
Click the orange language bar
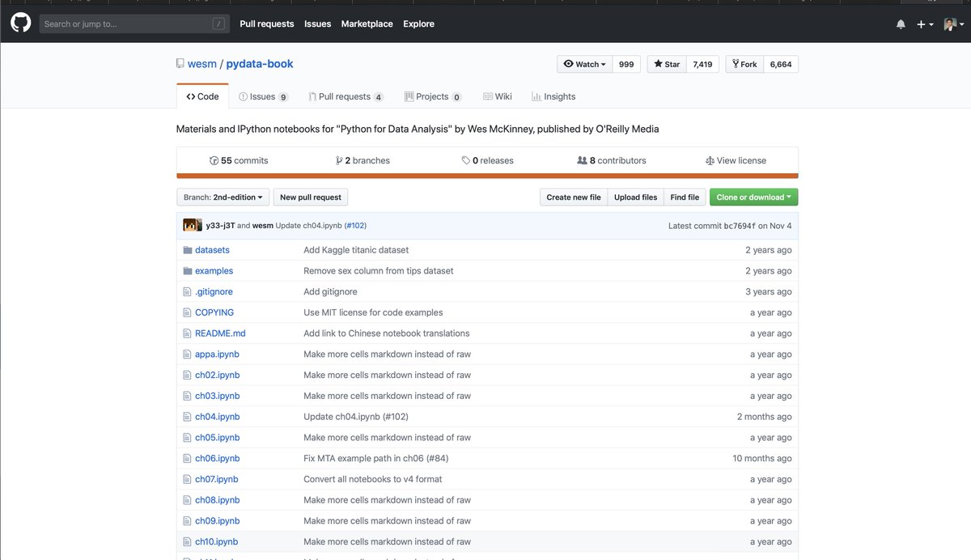coord(487,176)
